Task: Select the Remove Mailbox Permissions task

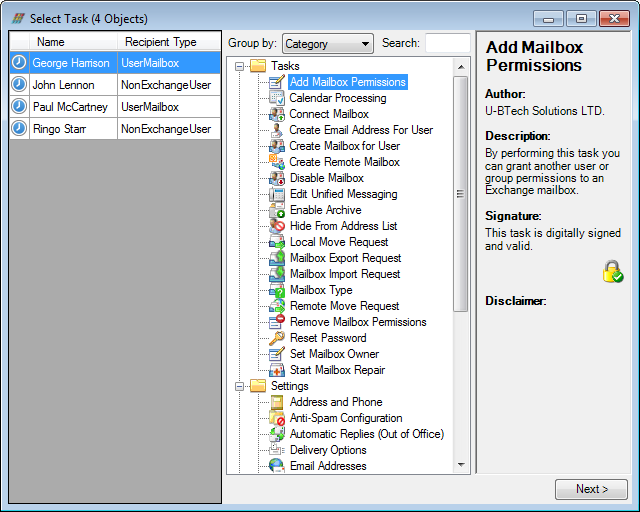Action: pos(358,322)
